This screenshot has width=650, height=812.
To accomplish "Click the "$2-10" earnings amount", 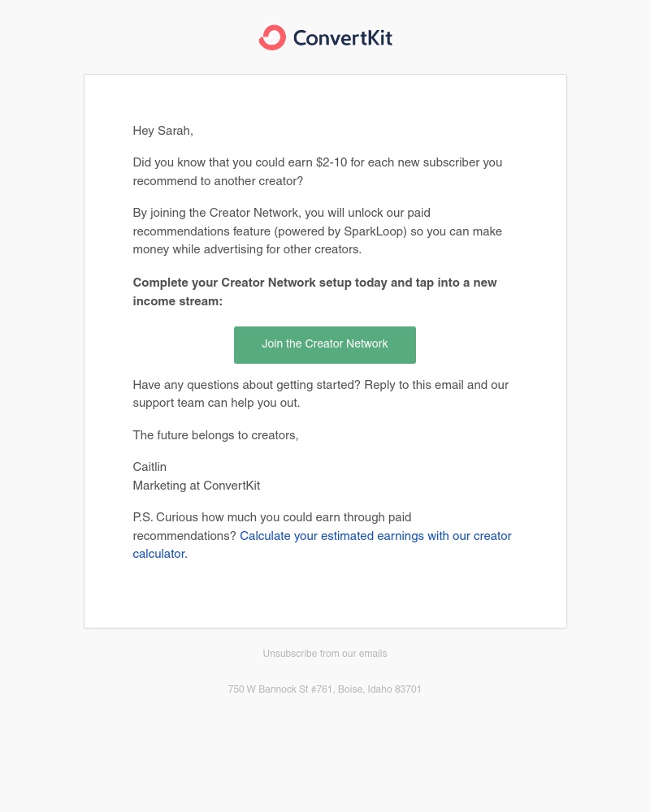I will 331,162.
